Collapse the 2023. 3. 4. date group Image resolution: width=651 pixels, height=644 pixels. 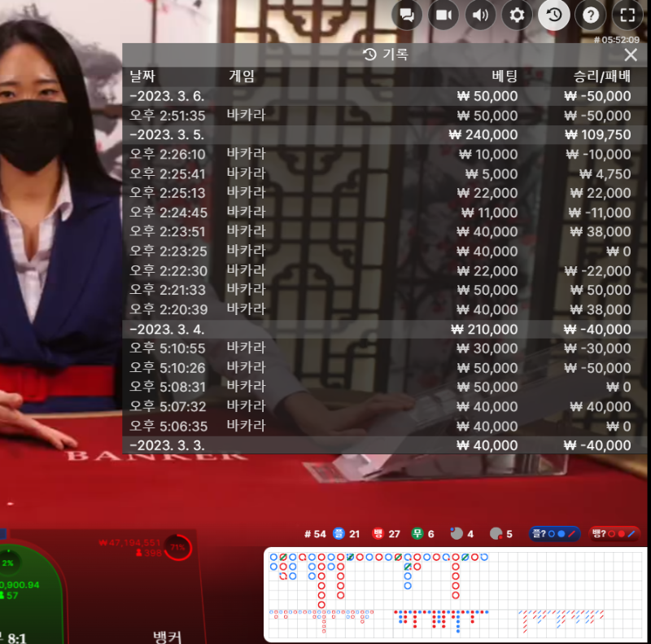point(384,330)
